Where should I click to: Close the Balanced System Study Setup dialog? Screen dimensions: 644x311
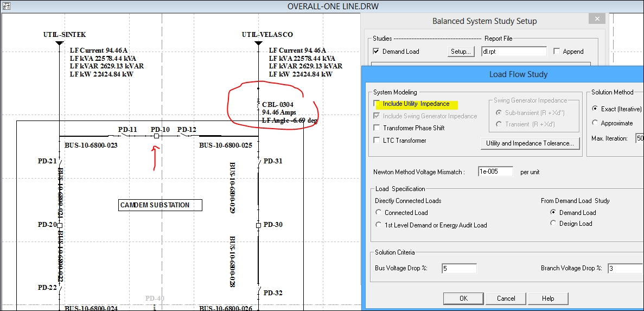point(597,19)
